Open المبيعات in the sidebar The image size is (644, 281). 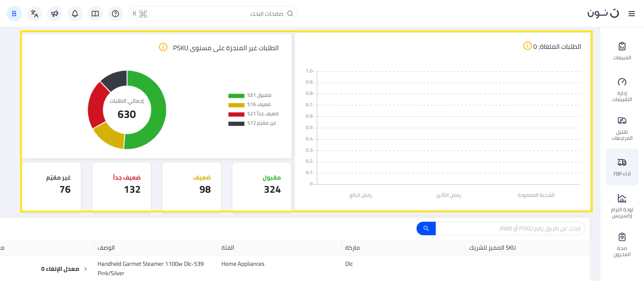(x=622, y=51)
